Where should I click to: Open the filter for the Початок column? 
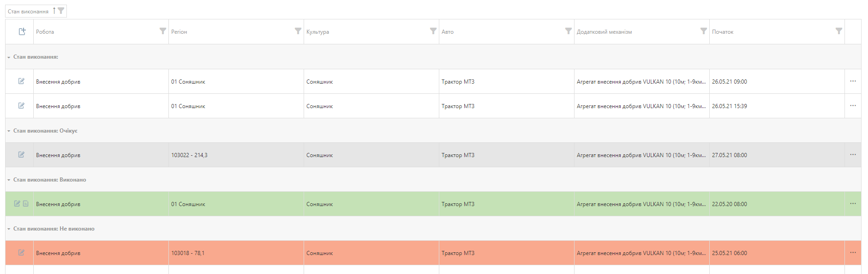pyautogui.click(x=839, y=31)
